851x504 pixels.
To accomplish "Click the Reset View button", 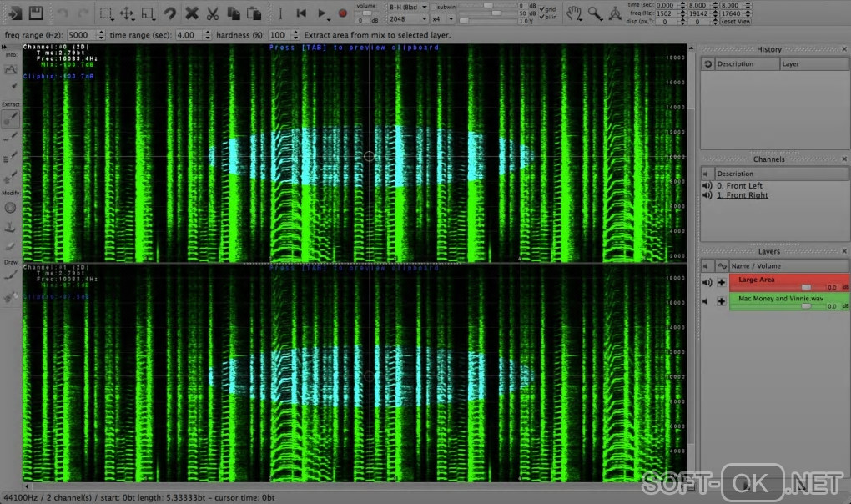I will pos(735,22).
